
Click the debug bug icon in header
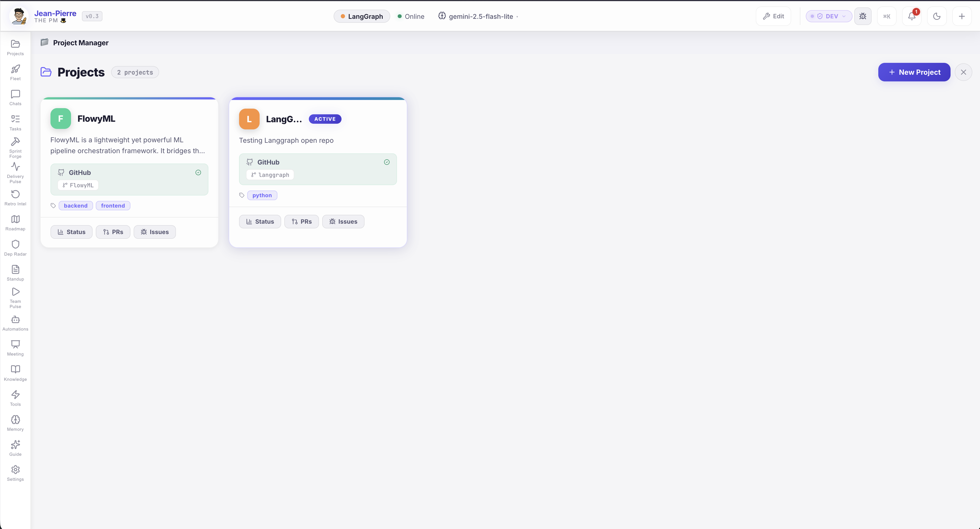863,16
